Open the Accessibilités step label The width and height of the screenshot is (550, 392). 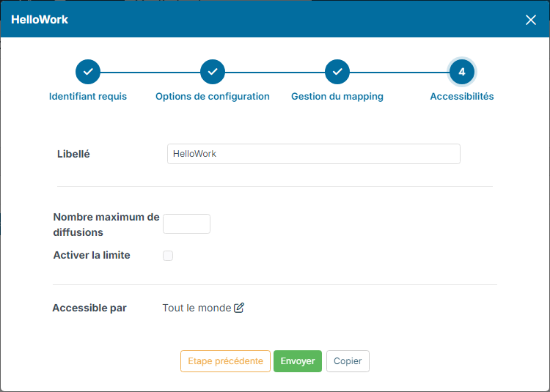[461, 96]
